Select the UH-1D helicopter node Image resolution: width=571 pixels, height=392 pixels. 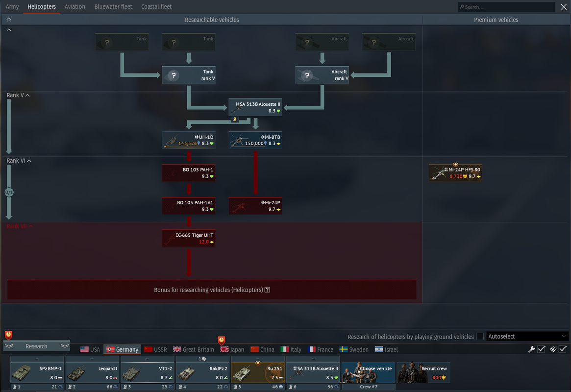189,140
